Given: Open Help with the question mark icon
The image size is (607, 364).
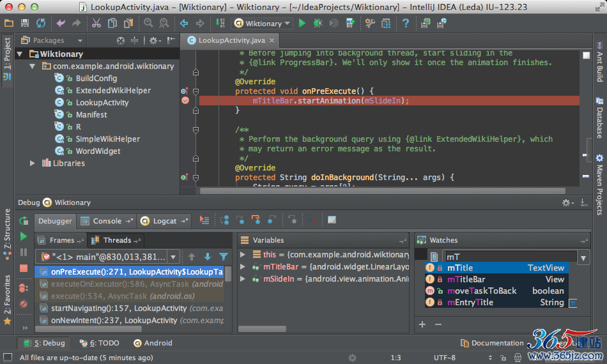Looking at the screenshot, I should coord(406,23).
